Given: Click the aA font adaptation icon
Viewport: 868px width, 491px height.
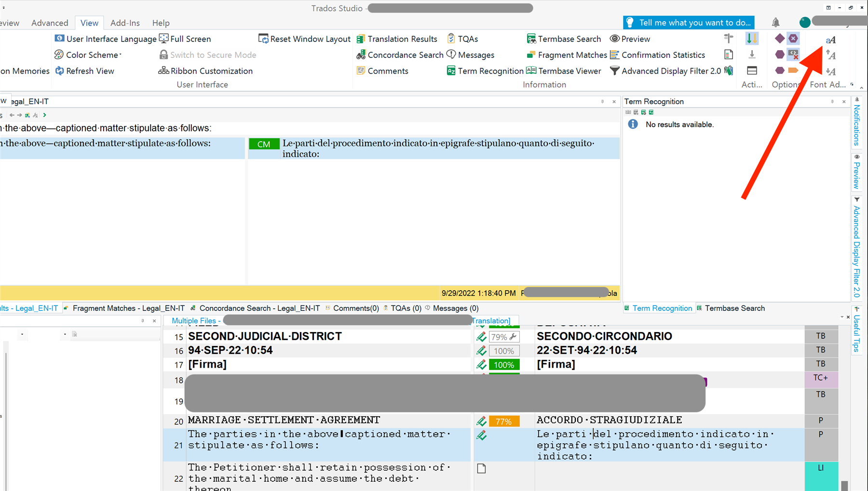Looking at the screenshot, I should pos(830,40).
